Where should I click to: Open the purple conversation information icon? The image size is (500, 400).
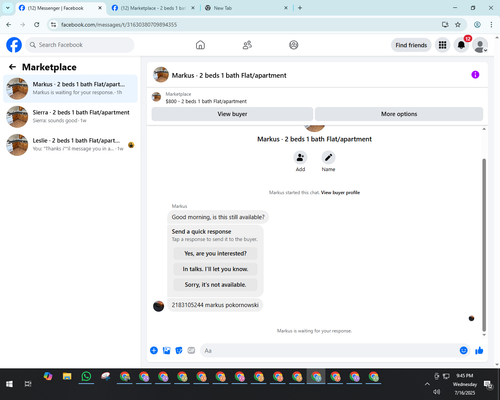click(x=475, y=75)
